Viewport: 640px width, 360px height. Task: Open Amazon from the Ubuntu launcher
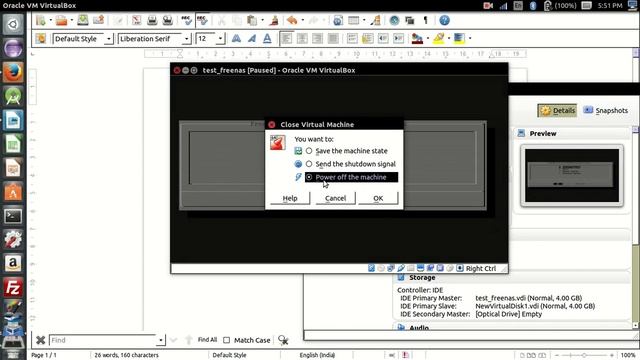coord(13,264)
